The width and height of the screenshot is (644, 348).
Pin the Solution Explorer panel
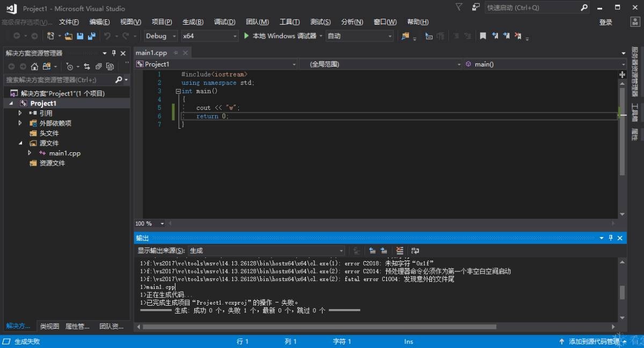pos(114,53)
